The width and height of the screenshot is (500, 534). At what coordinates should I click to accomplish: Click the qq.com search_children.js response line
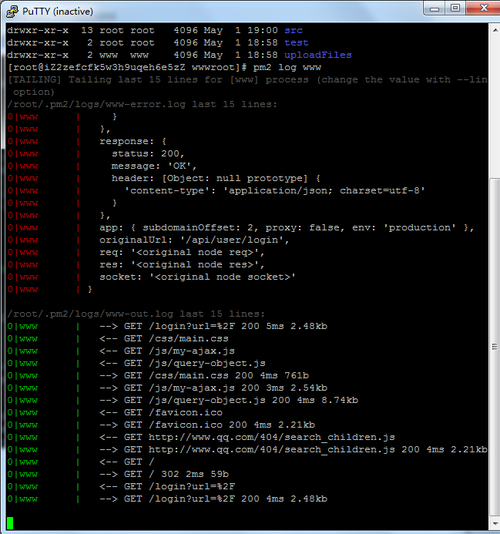point(293,450)
